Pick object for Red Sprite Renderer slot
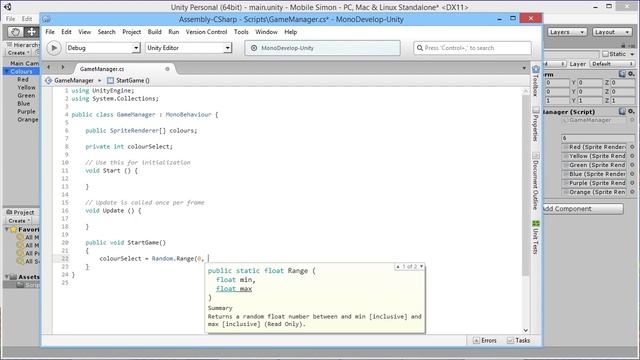 (632, 147)
